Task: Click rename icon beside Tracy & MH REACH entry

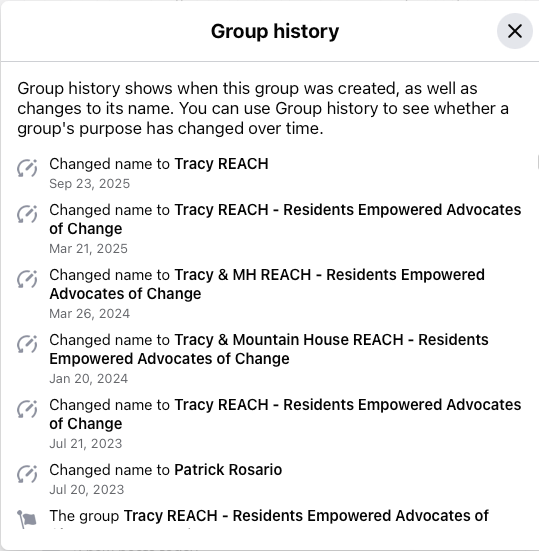Action: click(x=27, y=279)
